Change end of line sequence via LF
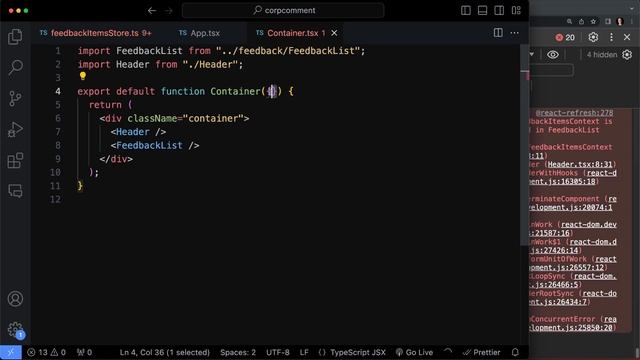Viewport: 640px width, 360px height. point(304,352)
